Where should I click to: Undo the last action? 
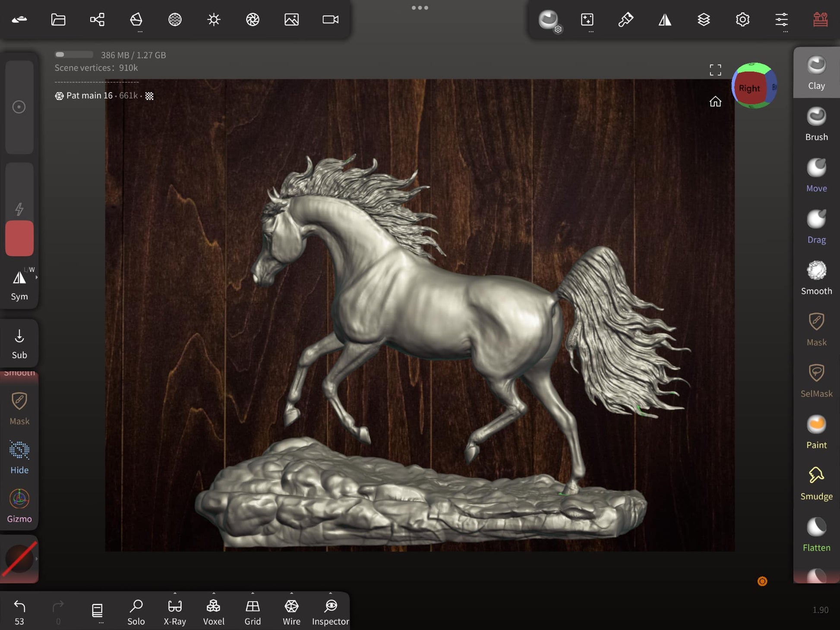click(19, 606)
